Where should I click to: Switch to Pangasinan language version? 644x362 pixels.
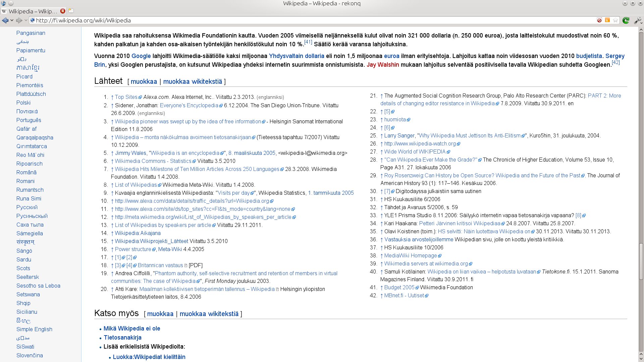[x=31, y=33]
